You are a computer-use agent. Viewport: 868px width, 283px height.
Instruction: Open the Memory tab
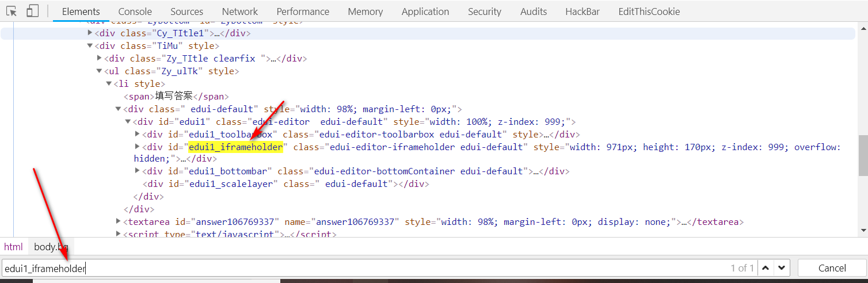tap(366, 12)
